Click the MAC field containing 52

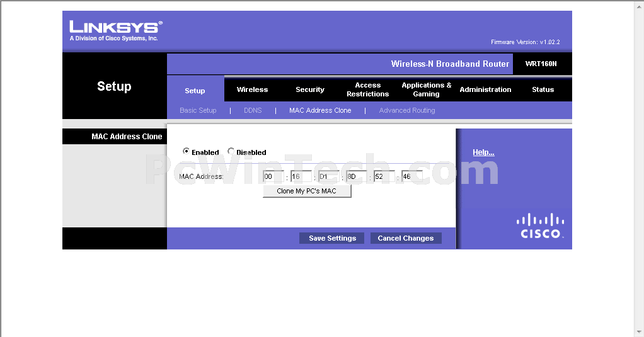coord(384,176)
